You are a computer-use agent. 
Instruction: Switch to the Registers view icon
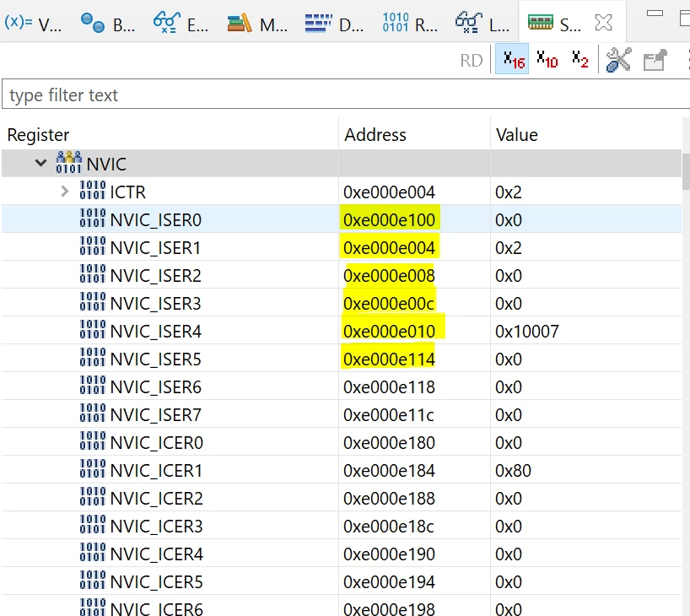pos(395,23)
